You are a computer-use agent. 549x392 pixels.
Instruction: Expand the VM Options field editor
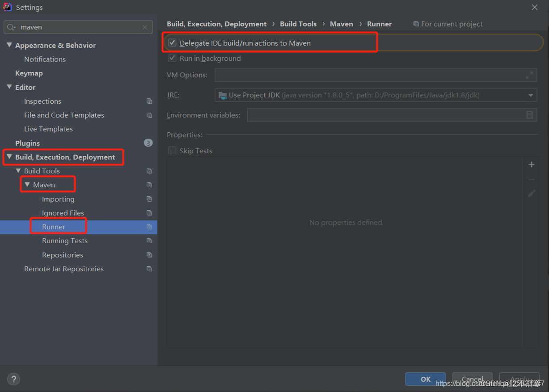coord(529,75)
